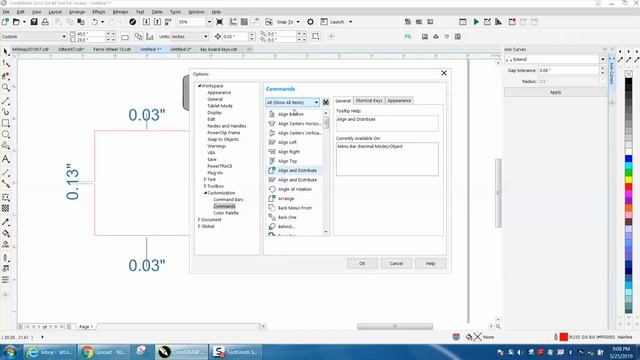Select the Rectangle tool in toolbox
Image resolution: width=640 pixels, height=360 pixels.
(x=6, y=123)
